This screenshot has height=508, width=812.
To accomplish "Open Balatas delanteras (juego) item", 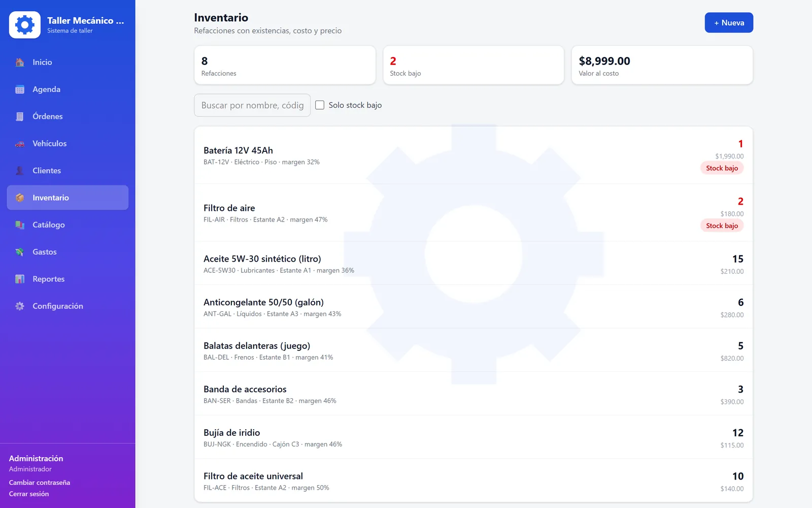I will [473, 351].
